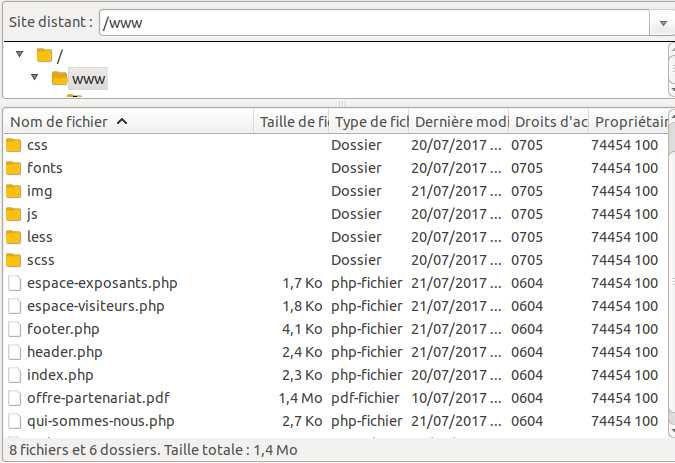
Task: Select the fonts folder icon
Action: tap(13, 168)
